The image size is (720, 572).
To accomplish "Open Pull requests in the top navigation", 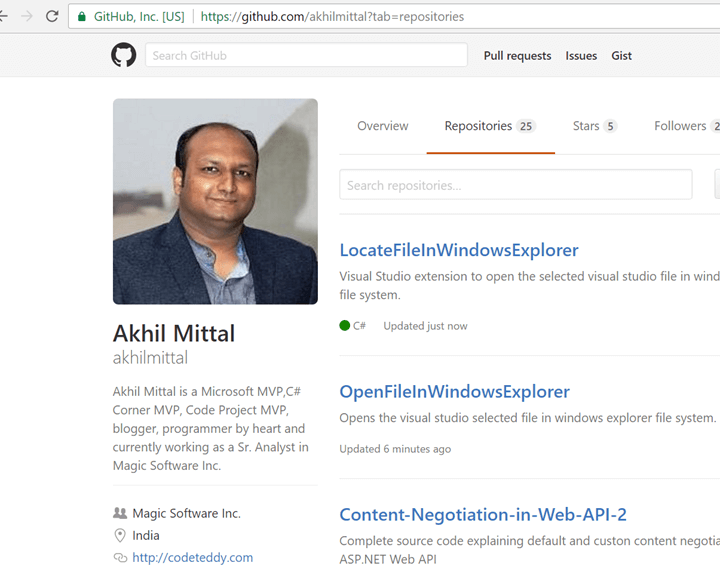I will point(517,56).
